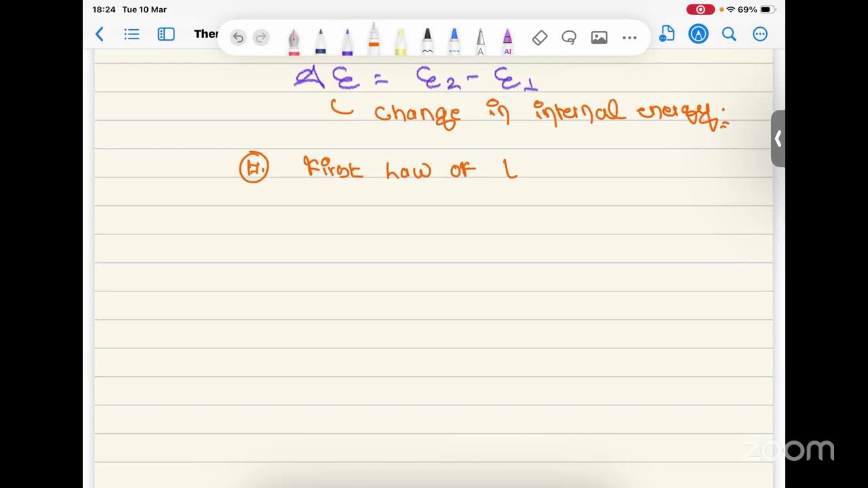The image size is (868, 488).
Task: Select the purple pen tool
Action: 347,41
